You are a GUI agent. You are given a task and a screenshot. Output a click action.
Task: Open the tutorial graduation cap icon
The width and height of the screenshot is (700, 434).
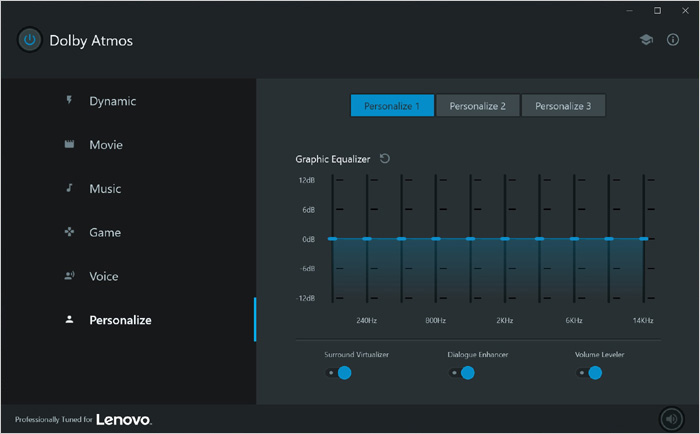pos(646,40)
